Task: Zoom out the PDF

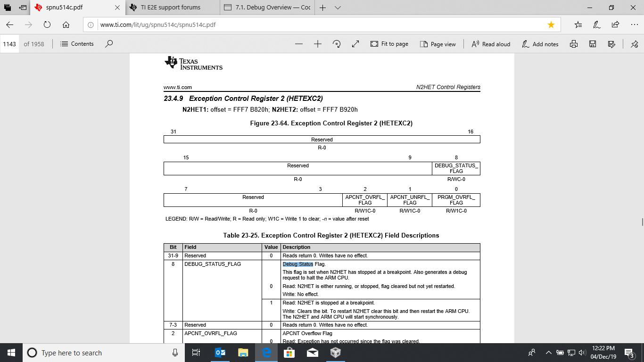Action: coord(298,44)
